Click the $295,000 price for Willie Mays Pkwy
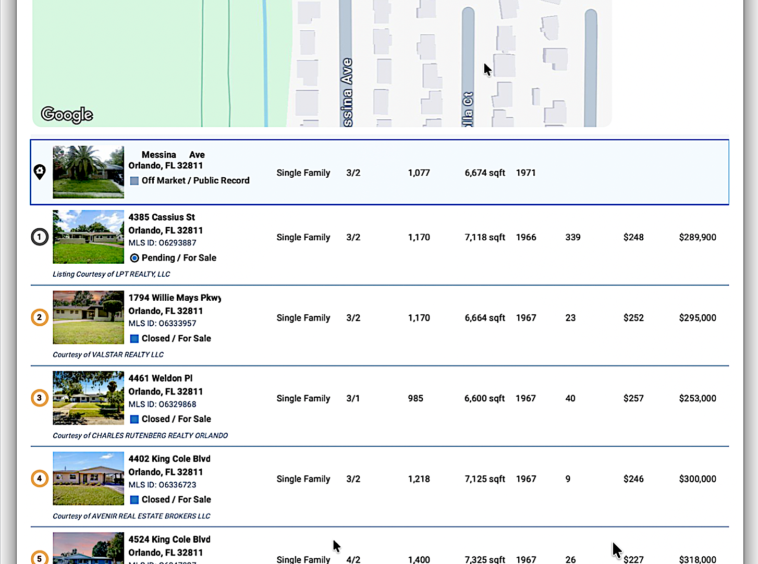 [697, 318]
